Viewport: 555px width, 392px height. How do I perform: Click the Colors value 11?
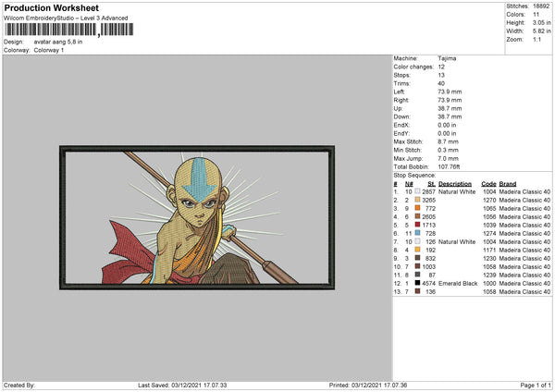[x=536, y=15]
